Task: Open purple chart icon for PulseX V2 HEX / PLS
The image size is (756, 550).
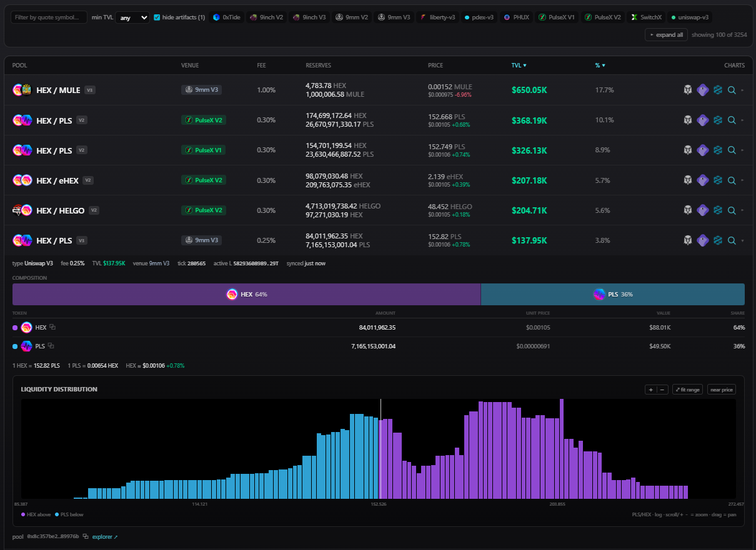Action: [x=703, y=120]
